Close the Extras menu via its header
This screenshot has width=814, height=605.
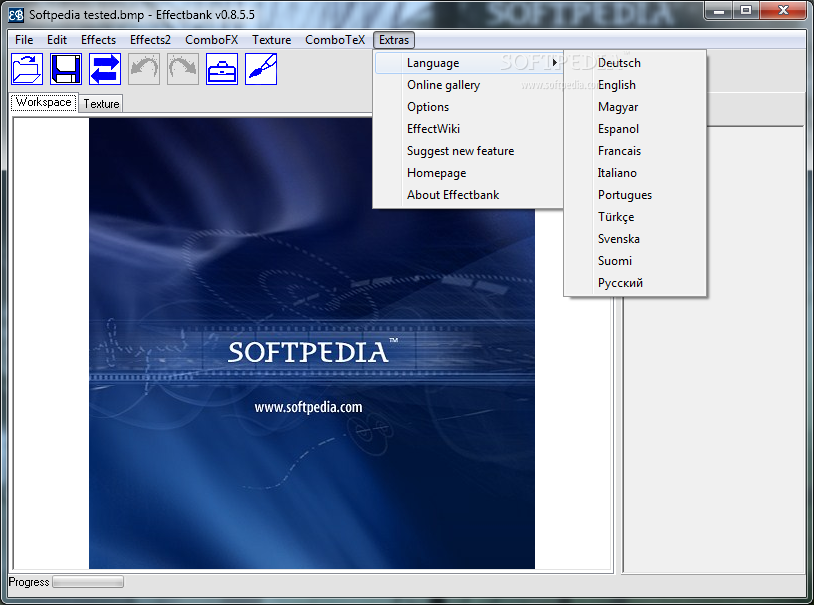(394, 40)
